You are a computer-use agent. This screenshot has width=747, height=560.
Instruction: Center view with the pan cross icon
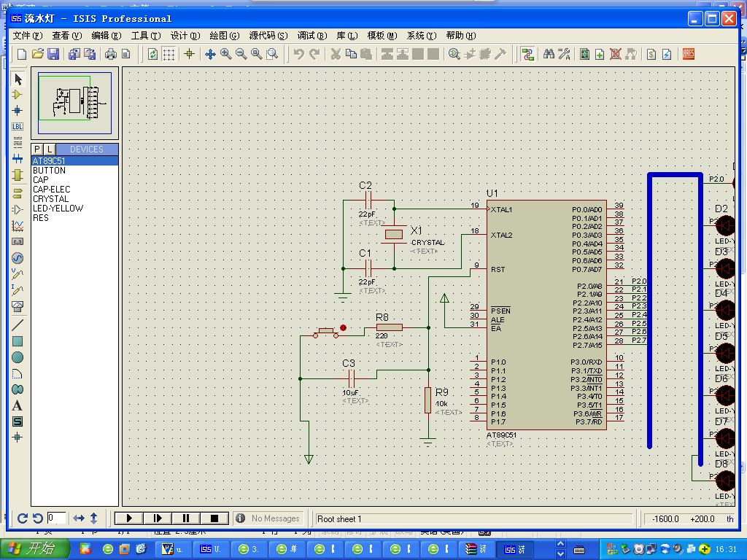coord(210,54)
